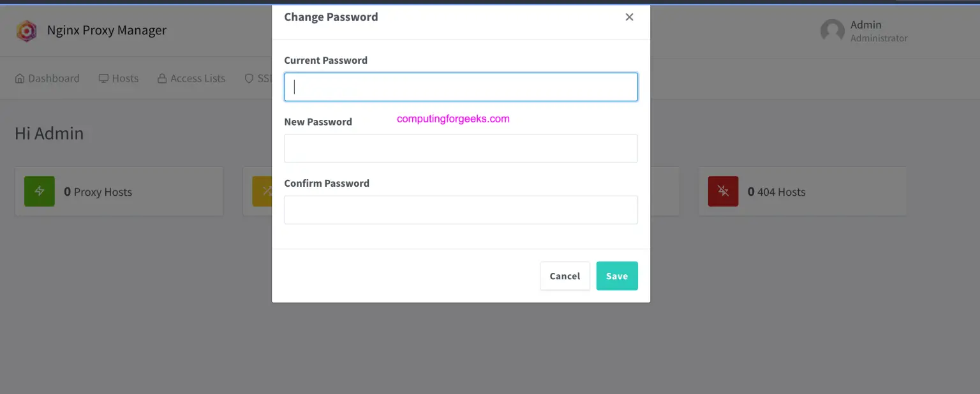
Task: Select the Dashboard home icon
Action: click(19, 78)
